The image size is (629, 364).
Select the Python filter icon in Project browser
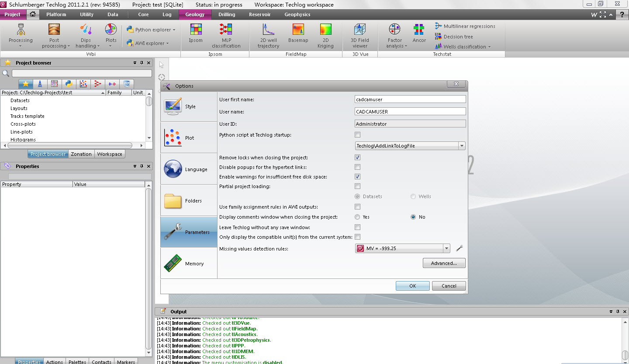pyautogui.click(x=69, y=84)
